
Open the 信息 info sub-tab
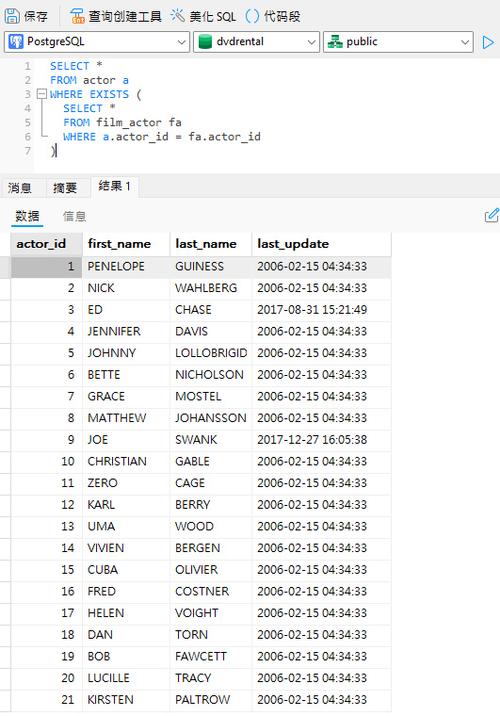[74, 216]
